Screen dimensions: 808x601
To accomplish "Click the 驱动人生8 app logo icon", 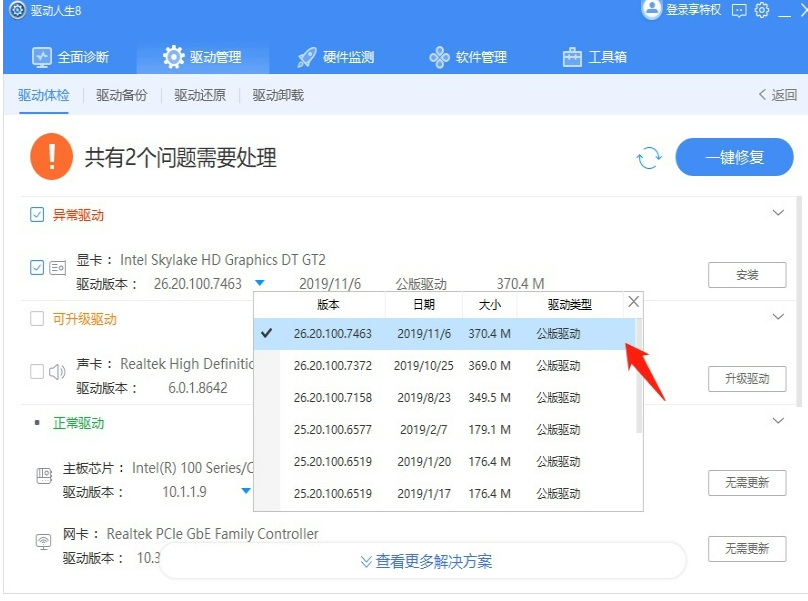I will 17,10.
